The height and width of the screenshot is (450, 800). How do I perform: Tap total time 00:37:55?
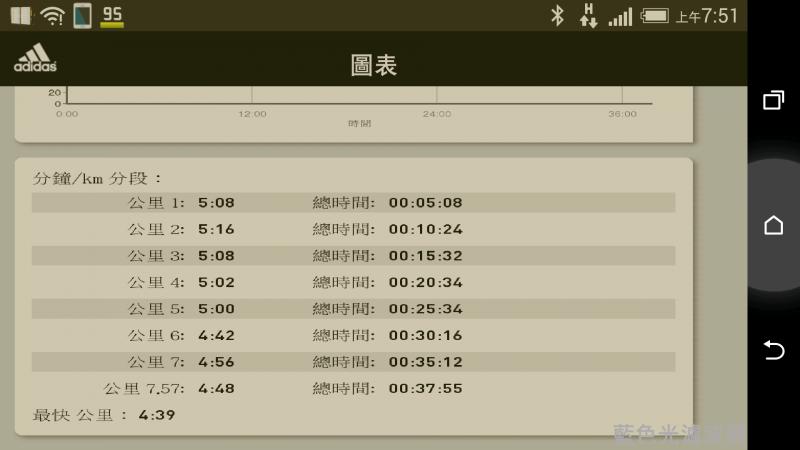426,388
